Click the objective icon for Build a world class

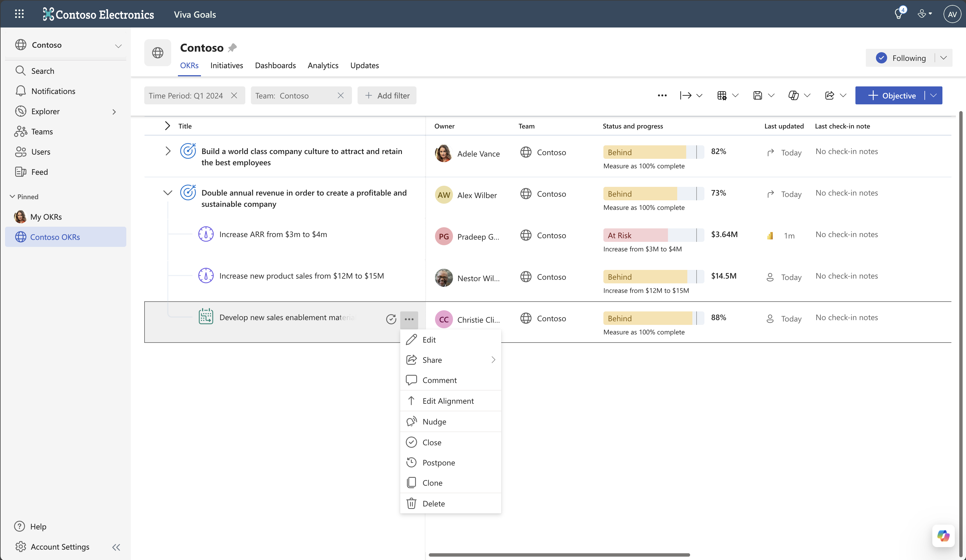point(188,151)
